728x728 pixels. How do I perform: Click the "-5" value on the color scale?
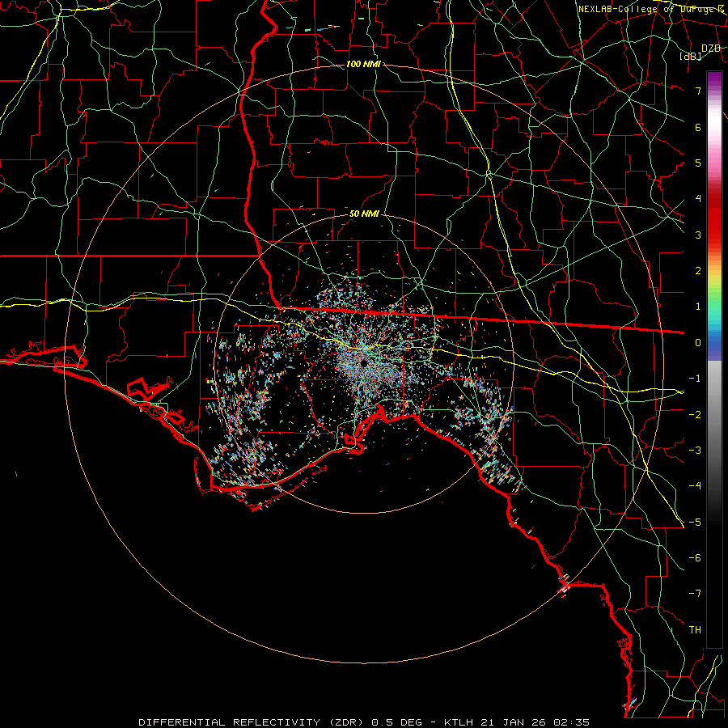click(x=695, y=522)
